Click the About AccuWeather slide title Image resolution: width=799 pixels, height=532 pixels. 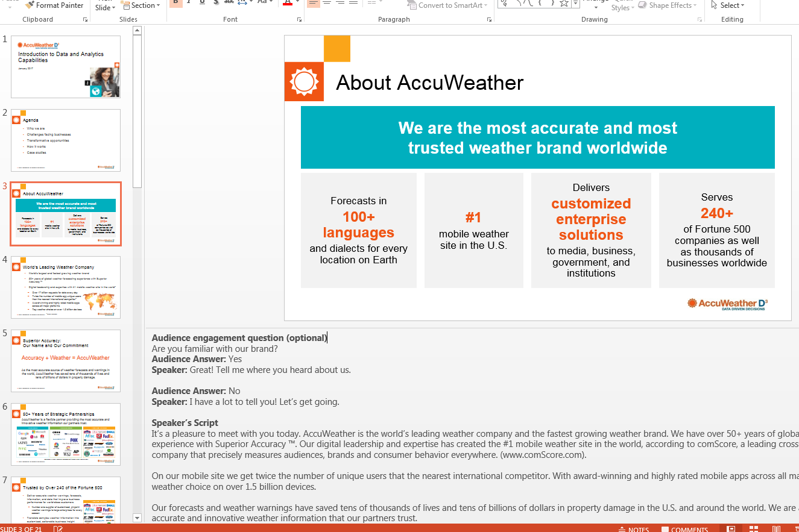pyautogui.click(x=429, y=83)
